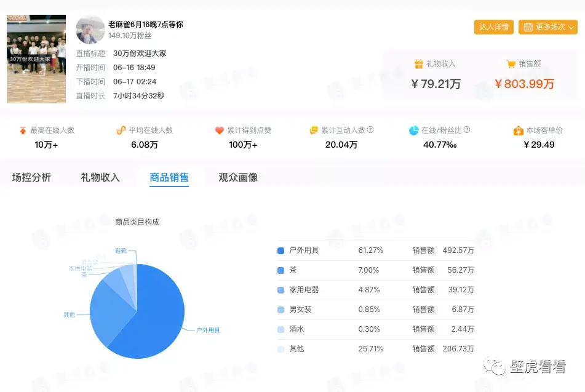Click the gift income value ¥79.21万
This screenshot has width=585, height=392.
(x=436, y=84)
